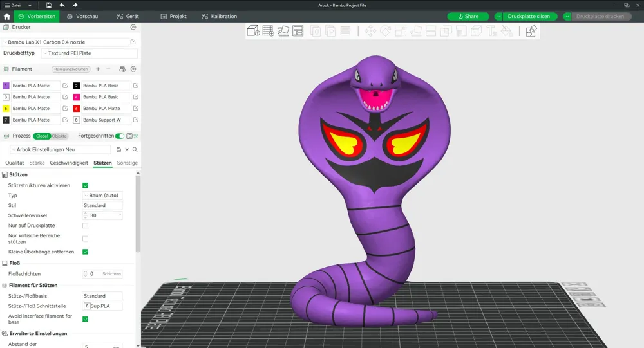The image size is (644, 348).
Task: Toggle Kleine Überhänge entfernen checkbox
Action: point(86,252)
